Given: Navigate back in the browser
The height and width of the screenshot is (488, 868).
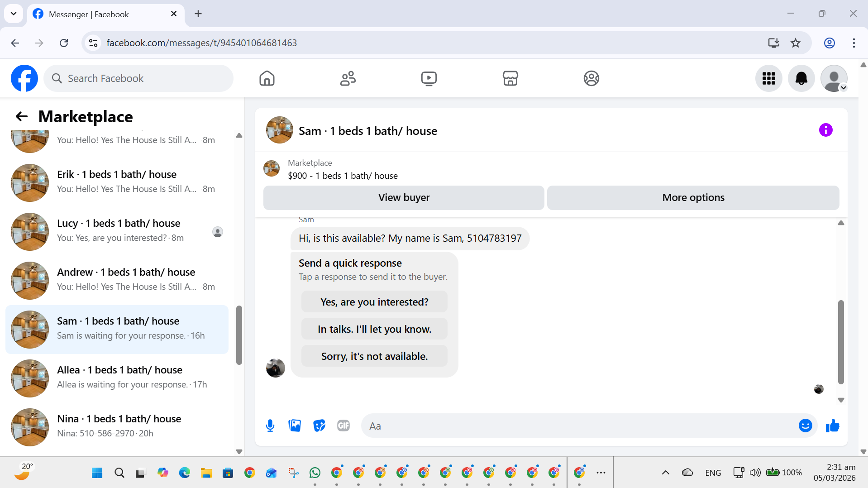Looking at the screenshot, I should (15, 43).
